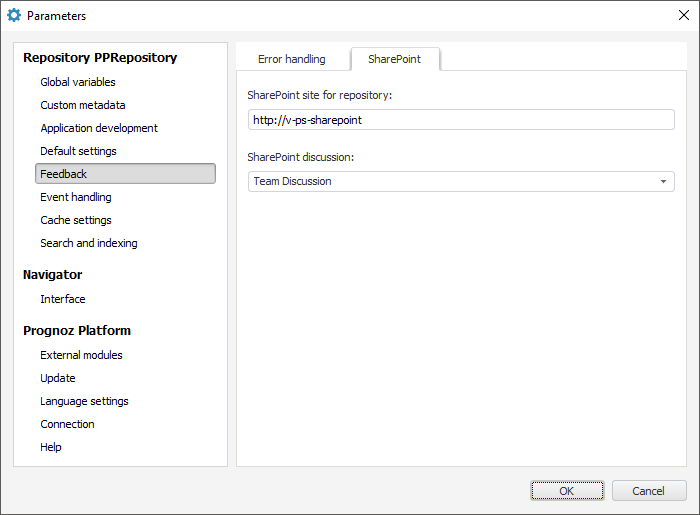Image resolution: width=700 pixels, height=515 pixels.
Task: Open Event handling settings
Action: (x=76, y=197)
